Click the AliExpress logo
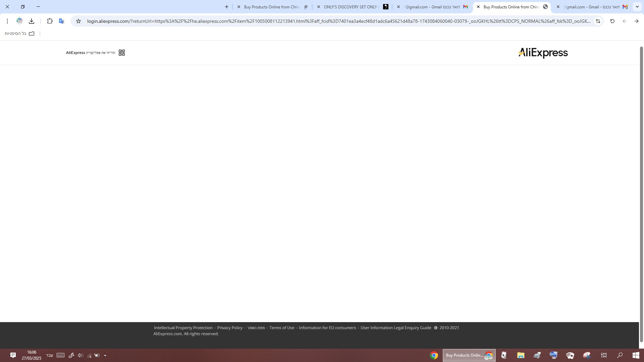Image resolution: width=644 pixels, height=362 pixels. tap(543, 53)
